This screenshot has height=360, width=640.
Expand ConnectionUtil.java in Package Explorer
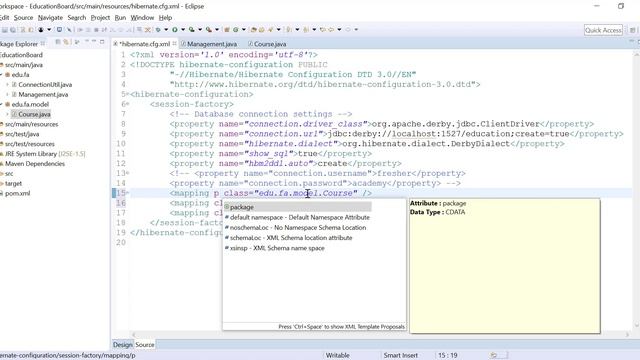[7, 85]
